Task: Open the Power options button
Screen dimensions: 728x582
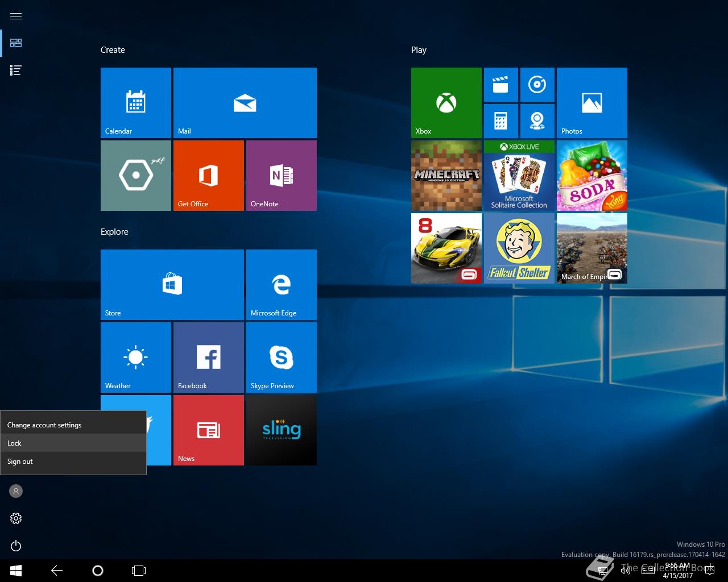Action: pos(16,546)
